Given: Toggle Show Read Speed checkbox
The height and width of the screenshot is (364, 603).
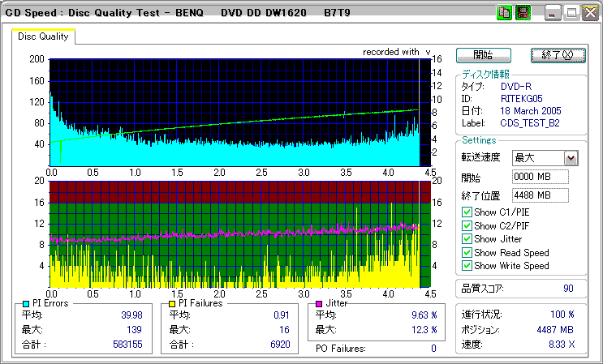Looking at the screenshot, I should pos(467,252).
